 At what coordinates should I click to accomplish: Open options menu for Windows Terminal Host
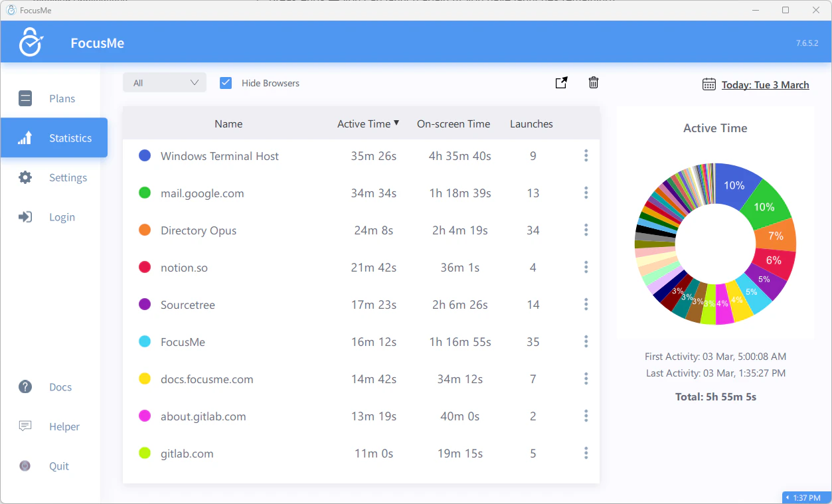click(586, 155)
